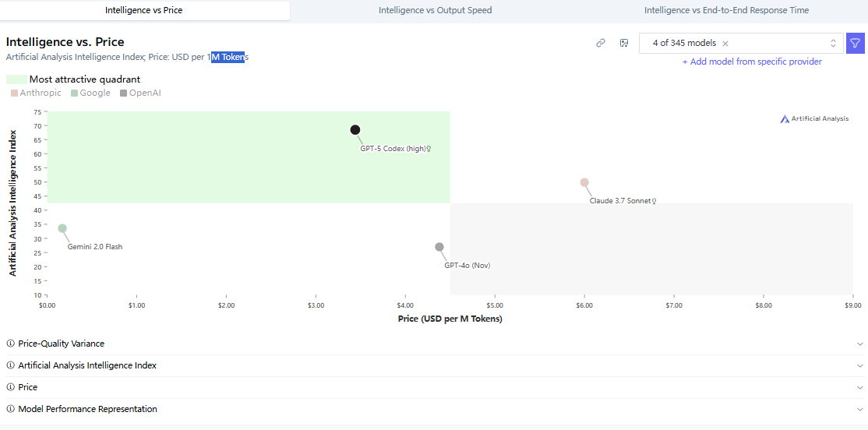Click the 75 y-axis tick label

[37, 111]
